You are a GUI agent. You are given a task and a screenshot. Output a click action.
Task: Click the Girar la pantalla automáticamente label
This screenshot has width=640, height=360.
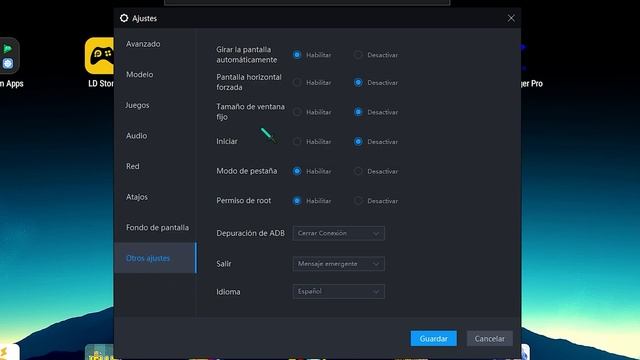[x=247, y=55]
